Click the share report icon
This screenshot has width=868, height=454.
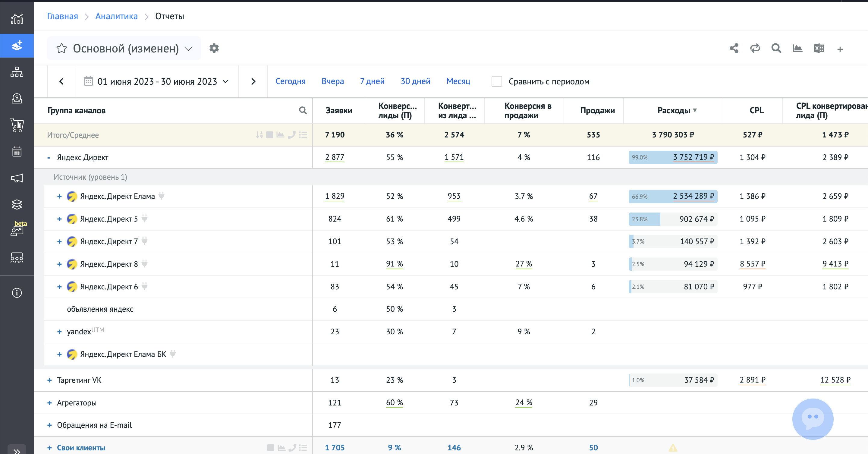734,49
